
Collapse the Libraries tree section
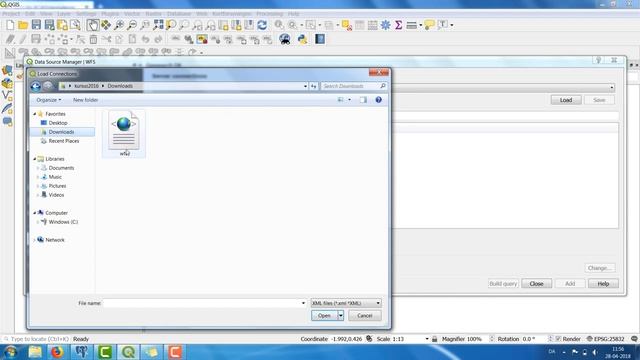point(35,159)
